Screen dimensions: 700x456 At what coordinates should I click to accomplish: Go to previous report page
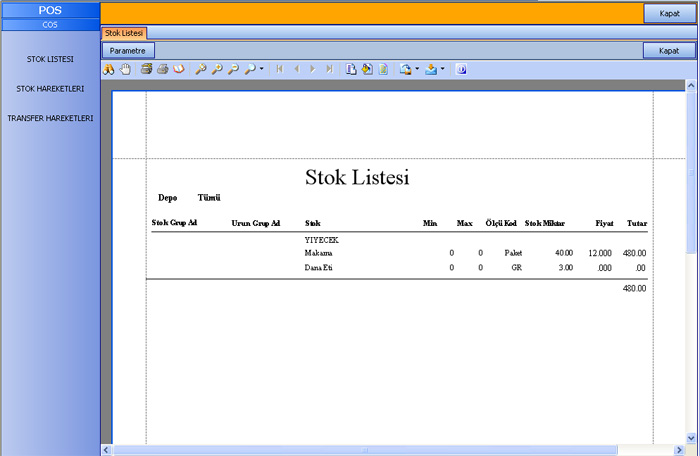pyautogui.click(x=296, y=69)
